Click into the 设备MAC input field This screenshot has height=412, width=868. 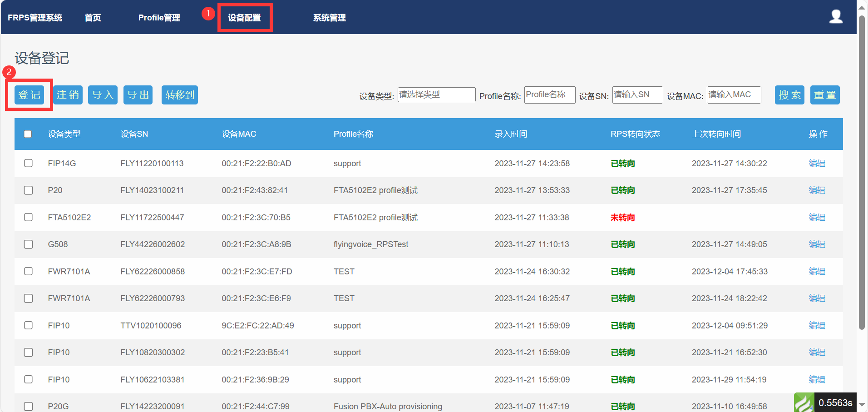click(x=733, y=95)
